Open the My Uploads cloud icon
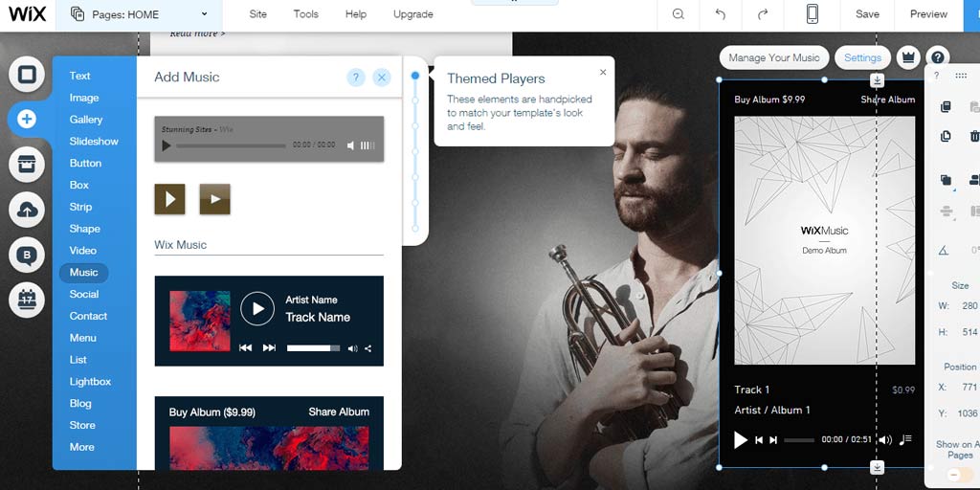The image size is (980, 490). point(26,210)
